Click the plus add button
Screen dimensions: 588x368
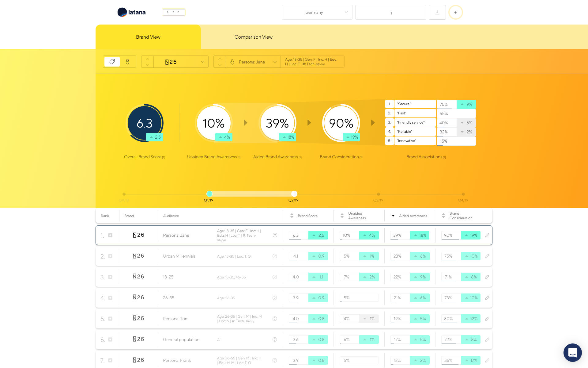[455, 12]
